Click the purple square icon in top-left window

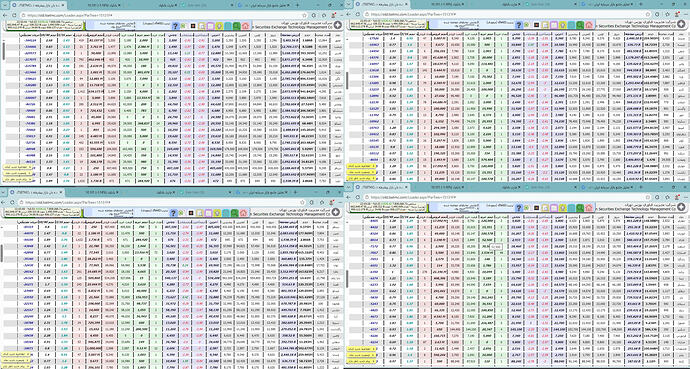click(210, 26)
